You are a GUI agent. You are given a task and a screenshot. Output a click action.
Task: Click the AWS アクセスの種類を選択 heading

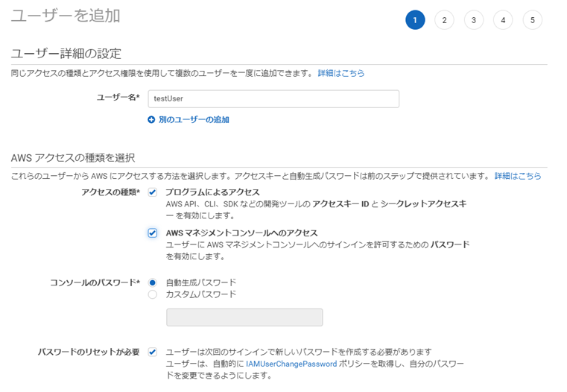pyautogui.click(x=73, y=158)
